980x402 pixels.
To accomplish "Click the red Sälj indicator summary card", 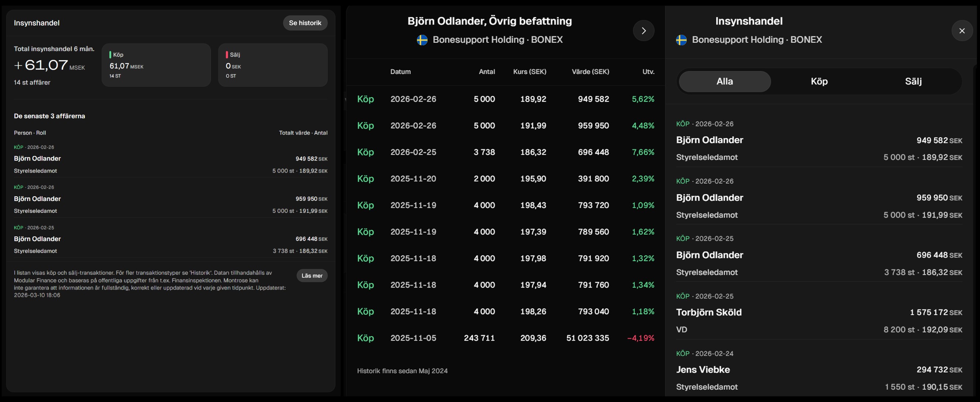I will coord(272,65).
